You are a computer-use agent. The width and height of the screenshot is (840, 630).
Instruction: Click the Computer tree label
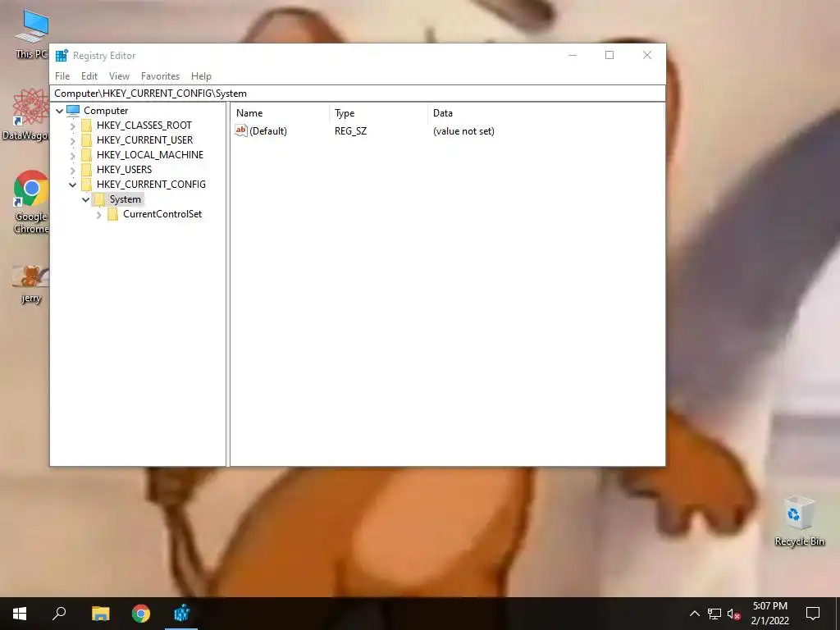click(x=106, y=111)
